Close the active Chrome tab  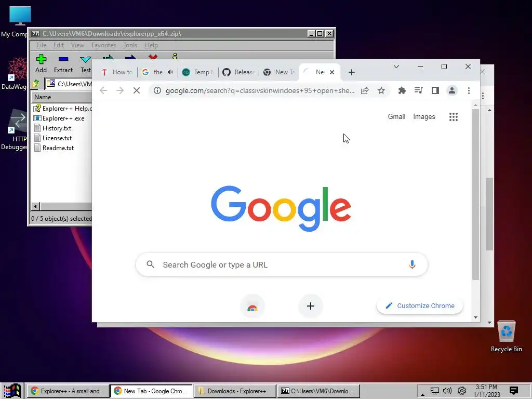coord(332,72)
